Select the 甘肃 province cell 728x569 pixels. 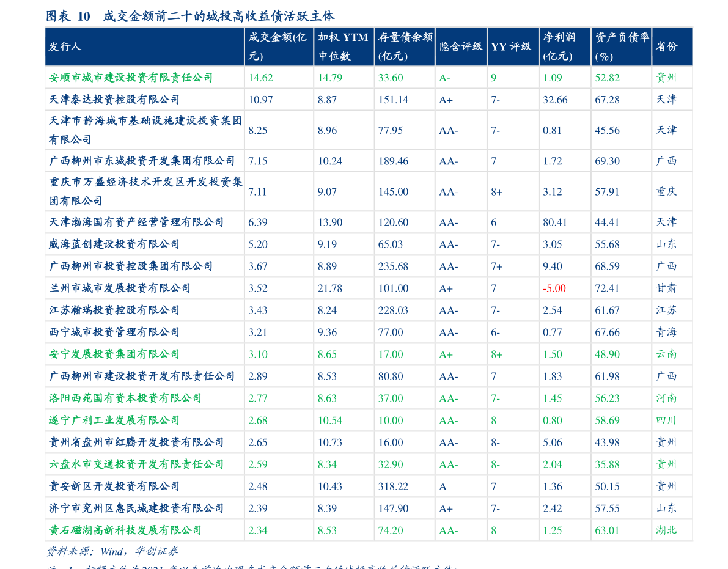pyautogui.click(x=667, y=288)
